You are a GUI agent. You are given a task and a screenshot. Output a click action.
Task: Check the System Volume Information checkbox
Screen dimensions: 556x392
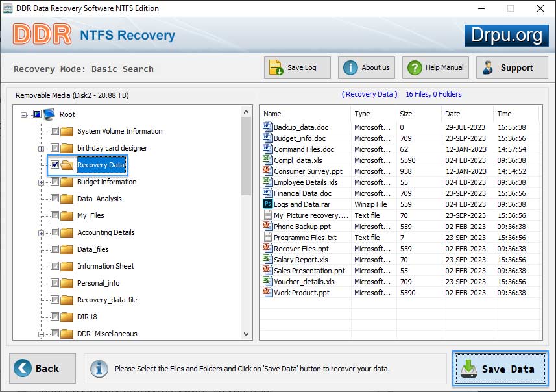coord(54,131)
